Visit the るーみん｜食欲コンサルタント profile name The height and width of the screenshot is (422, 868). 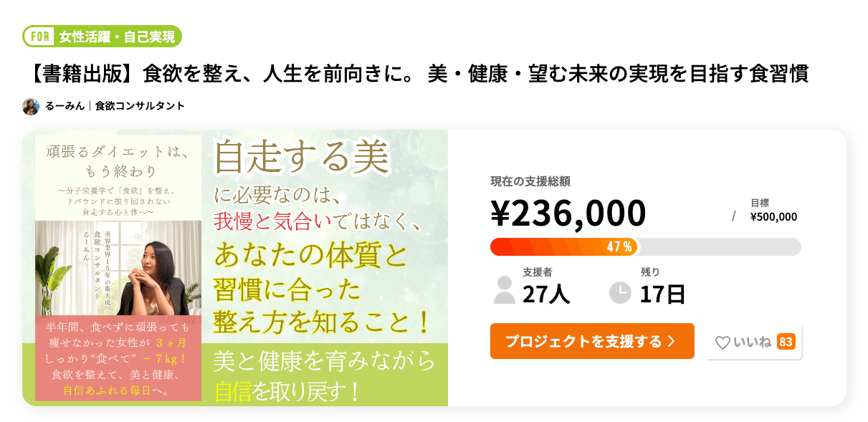[115, 106]
